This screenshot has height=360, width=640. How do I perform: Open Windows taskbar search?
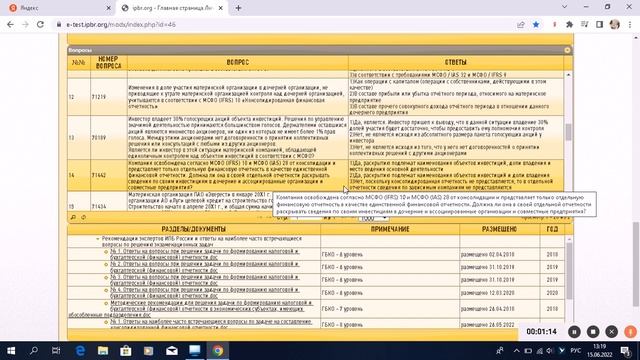pos(34,351)
